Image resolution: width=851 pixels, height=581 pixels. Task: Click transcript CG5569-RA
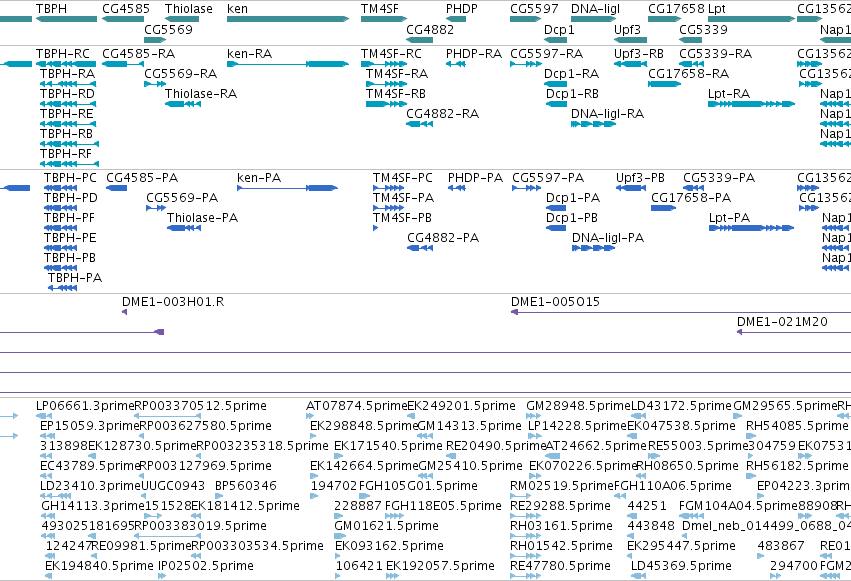(x=181, y=74)
